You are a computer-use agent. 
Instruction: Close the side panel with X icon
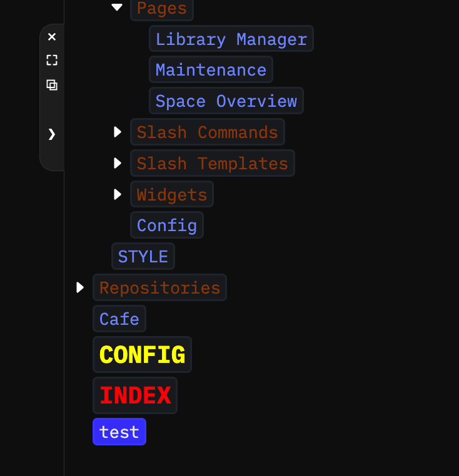tap(52, 37)
